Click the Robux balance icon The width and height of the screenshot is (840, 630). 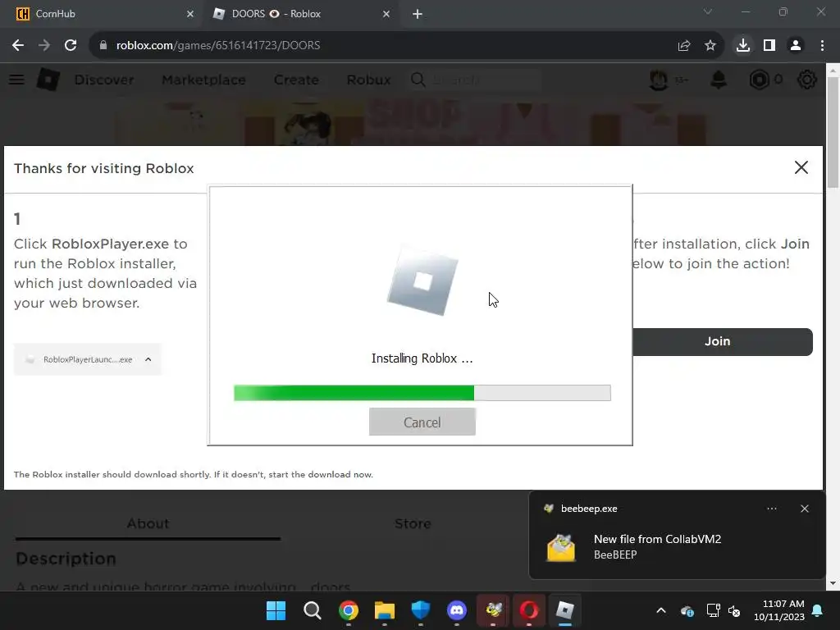(x=759, y=80)
